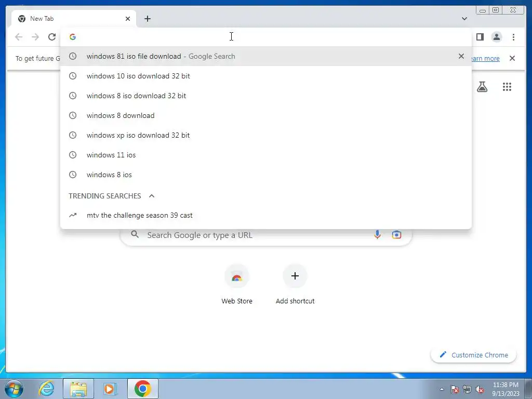Click the Google G icon in omnibox
Image resolution: width=532 pixels, height=399 pixels.
pyautogui.click(x=73, y=37)
